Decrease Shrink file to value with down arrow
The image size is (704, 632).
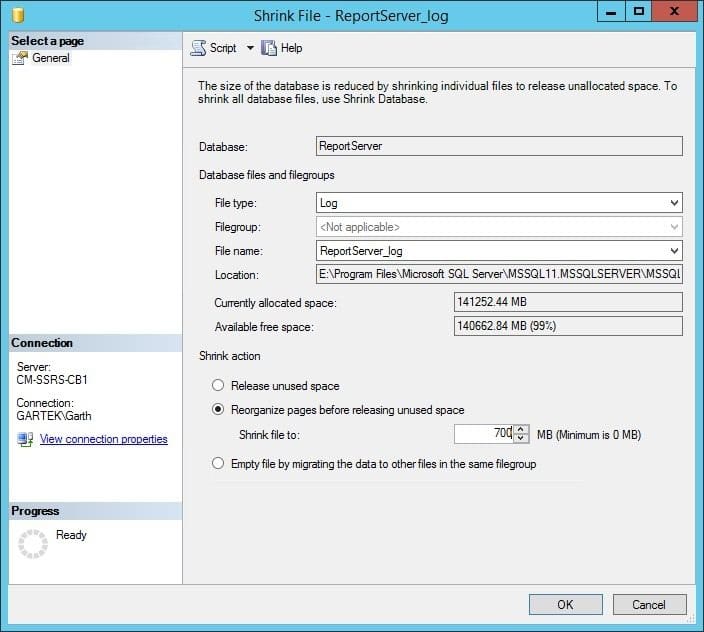coord(521,438)
